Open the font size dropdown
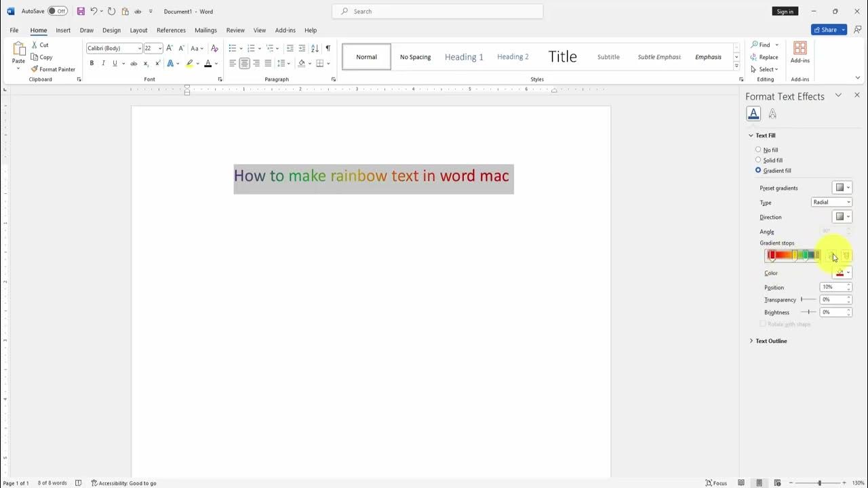The width and height of the screenshot is (868, 488). (x=160, y=48)
